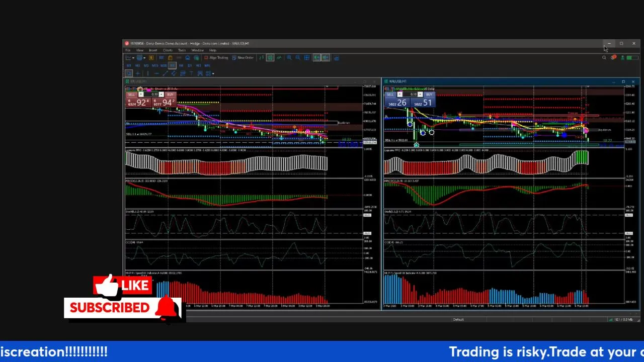This screenshot has height=362, width=644.
Task: Select the candlestick chart icon
Action: pyautogui.click(x=270, y=58)
